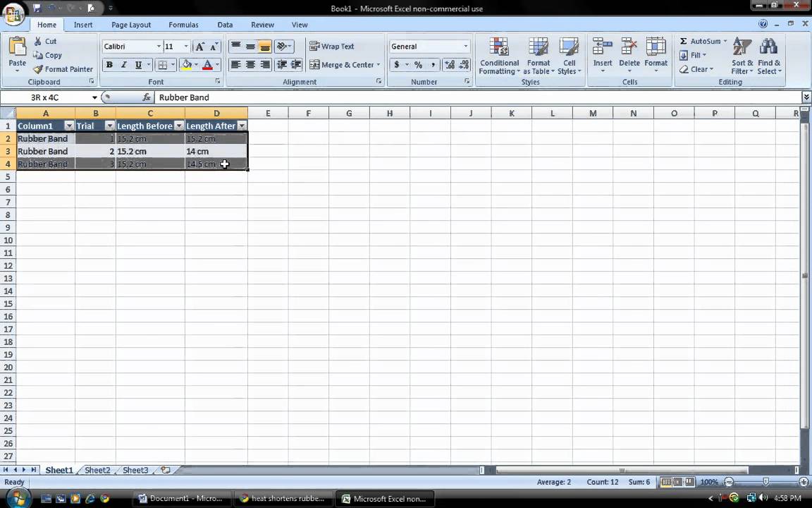Click the Fill button
This screenshot has height=508, width=812.
(692, 55)
